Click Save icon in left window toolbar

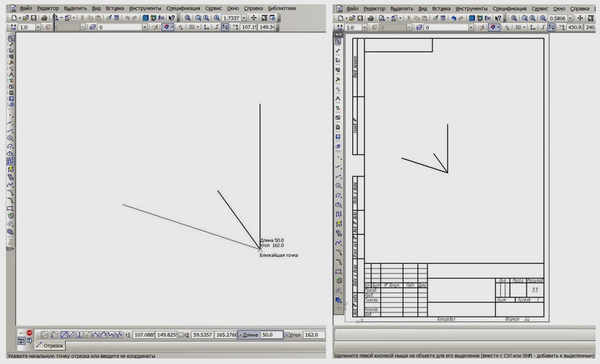point(34,17)
